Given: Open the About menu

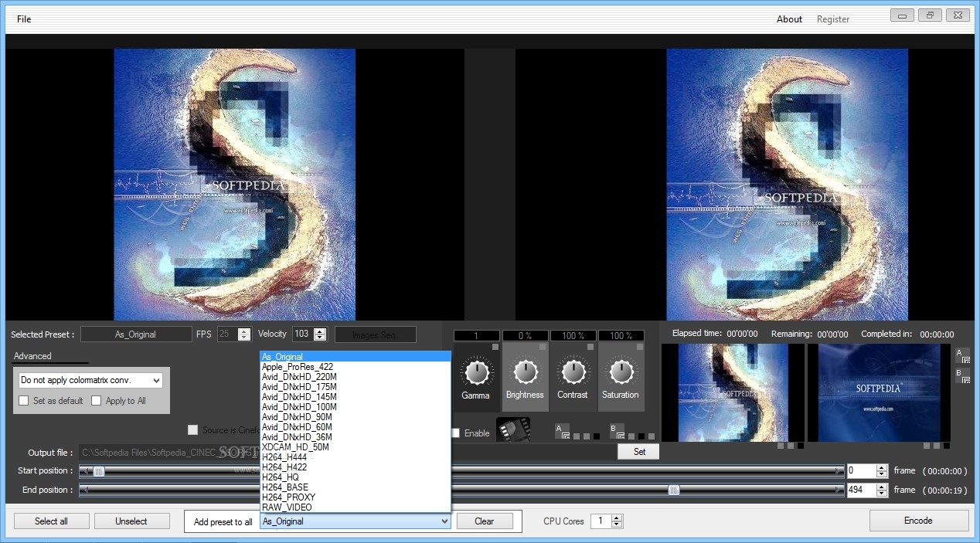Looking at the screenshot, I should tap(789, 19).
